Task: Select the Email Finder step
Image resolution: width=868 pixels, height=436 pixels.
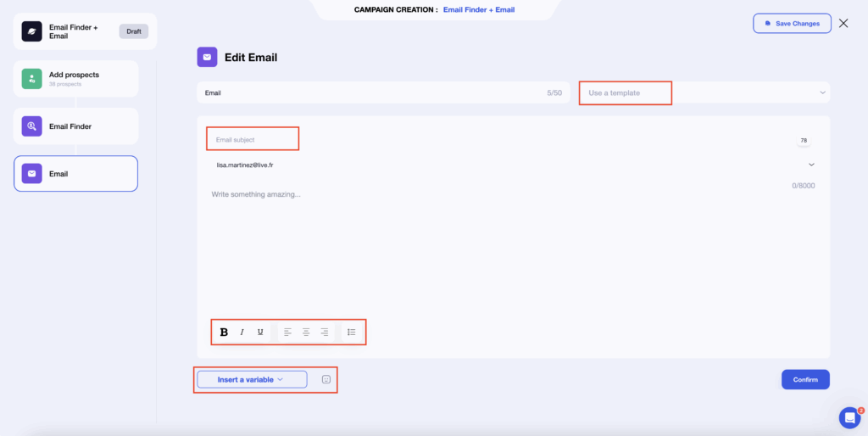Action: (76, 126)
